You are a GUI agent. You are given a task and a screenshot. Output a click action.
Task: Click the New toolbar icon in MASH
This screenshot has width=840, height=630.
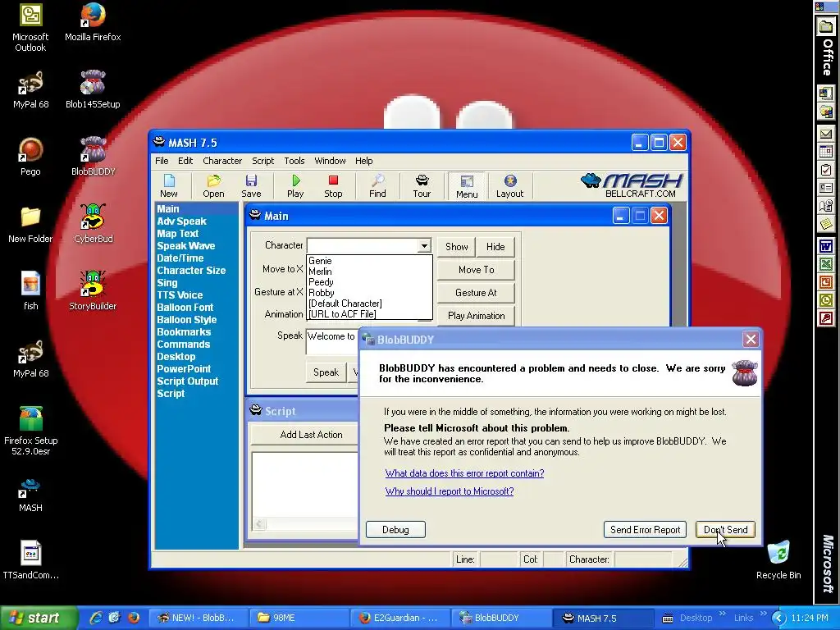point(169,186)
